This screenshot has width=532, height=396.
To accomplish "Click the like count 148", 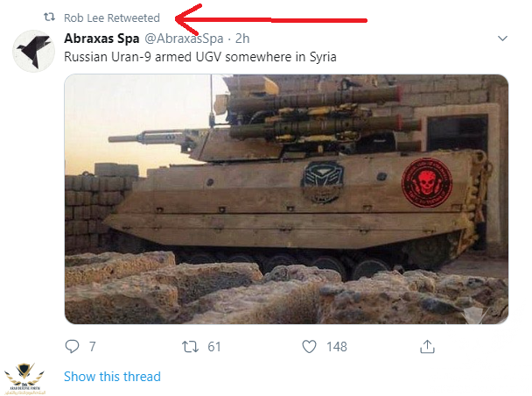I will pos(336,347).
